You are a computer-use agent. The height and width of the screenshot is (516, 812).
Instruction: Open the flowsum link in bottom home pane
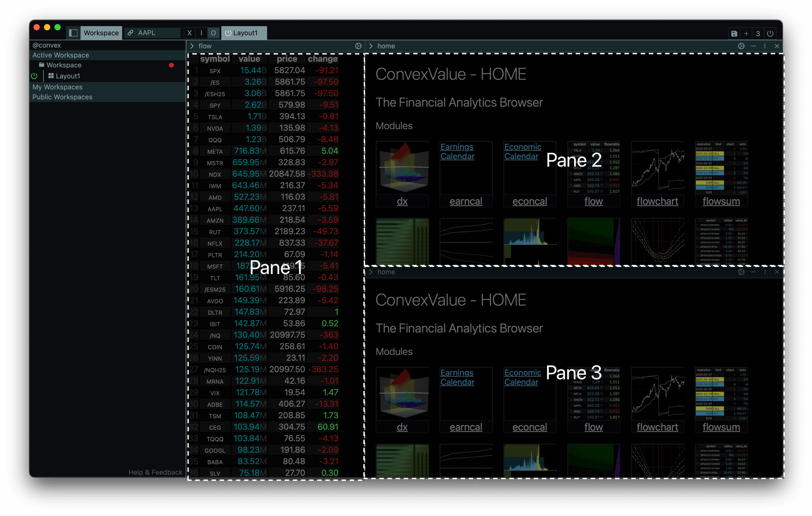click(x=721, y=427)
